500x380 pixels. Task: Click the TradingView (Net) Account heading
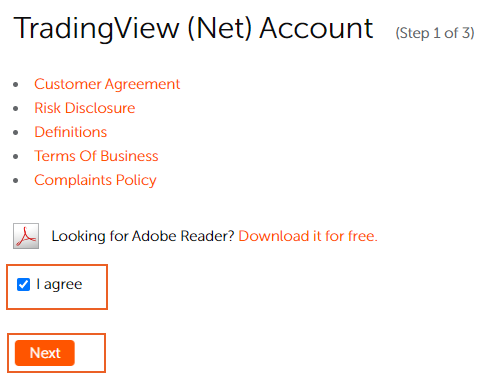tap(193, 29)
